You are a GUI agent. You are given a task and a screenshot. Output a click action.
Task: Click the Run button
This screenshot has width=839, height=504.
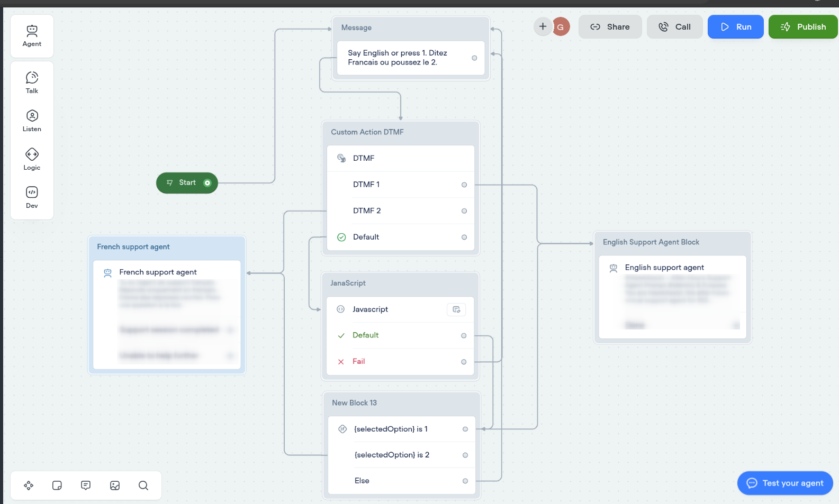tap(735, 27)
